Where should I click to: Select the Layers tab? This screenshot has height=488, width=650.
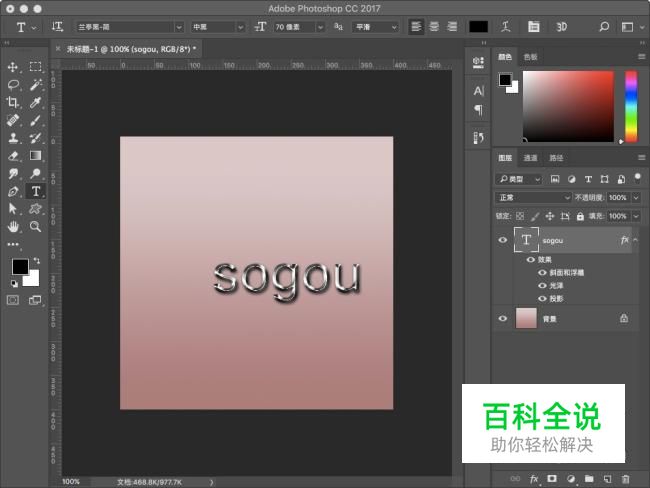[x=505, y=158]
